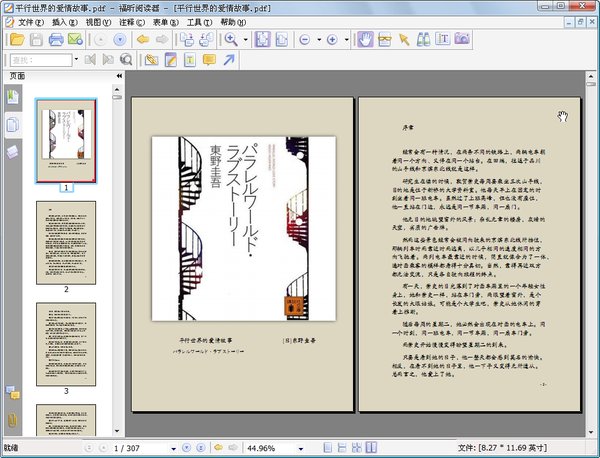
Task: Select the Hand tool
Action: click(x=364, y=39)
